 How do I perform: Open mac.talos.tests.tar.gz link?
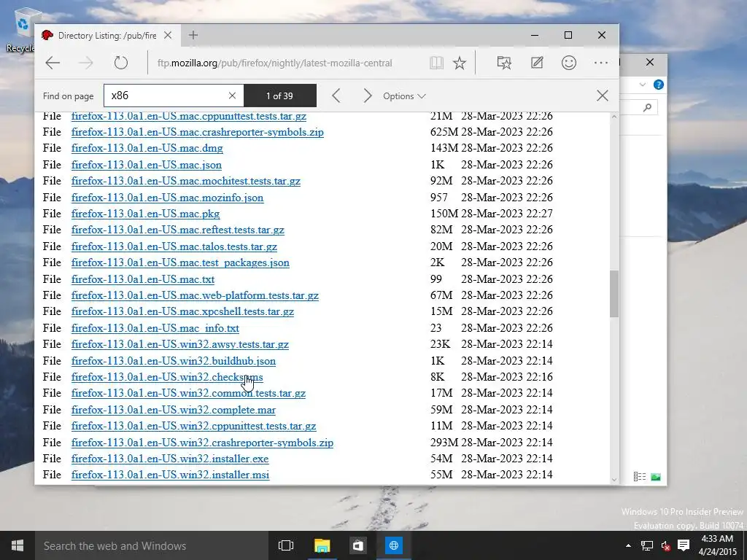click(174, 246)
